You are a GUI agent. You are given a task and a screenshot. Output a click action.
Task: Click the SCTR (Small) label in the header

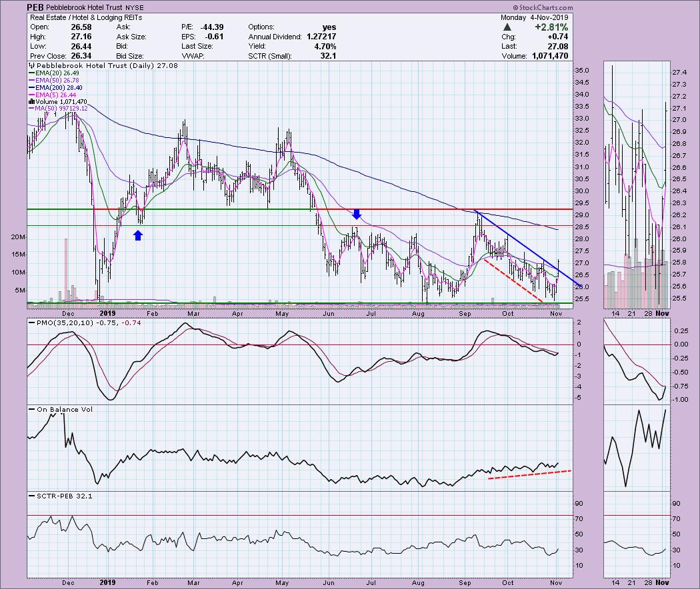click(x=270, y=56)
